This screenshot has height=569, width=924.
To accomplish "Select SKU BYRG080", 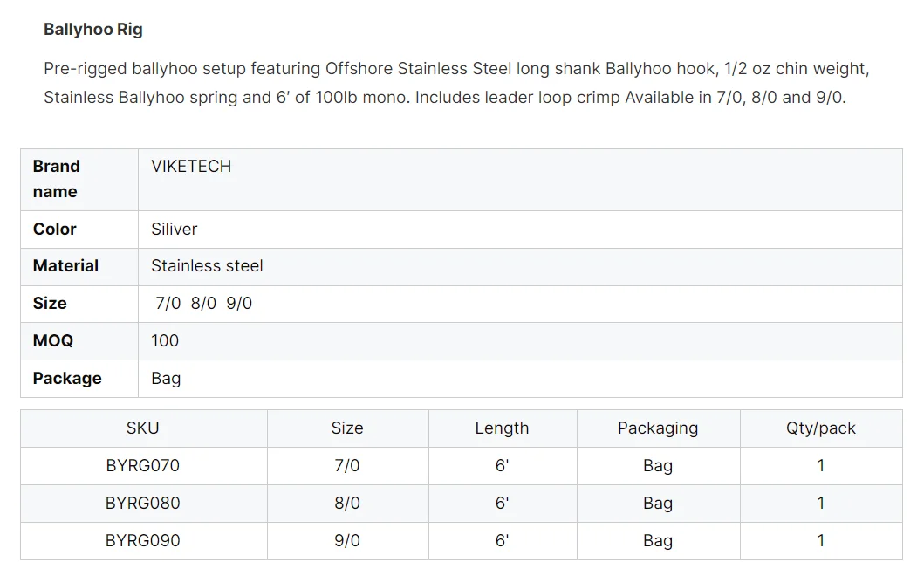I will pyautogui.click(x=143, y=504).
